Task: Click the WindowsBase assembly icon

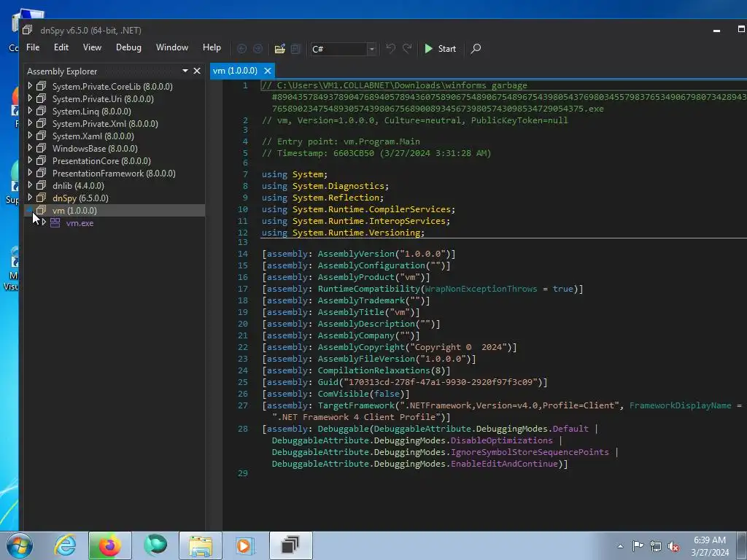Action: pos(42,147)
